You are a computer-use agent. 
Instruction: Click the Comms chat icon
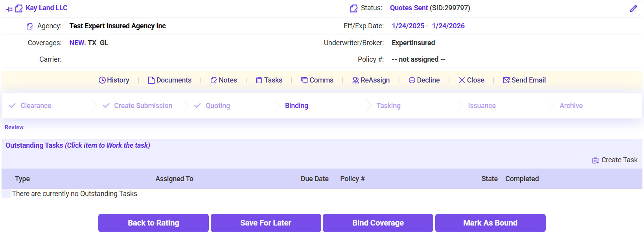305,80
